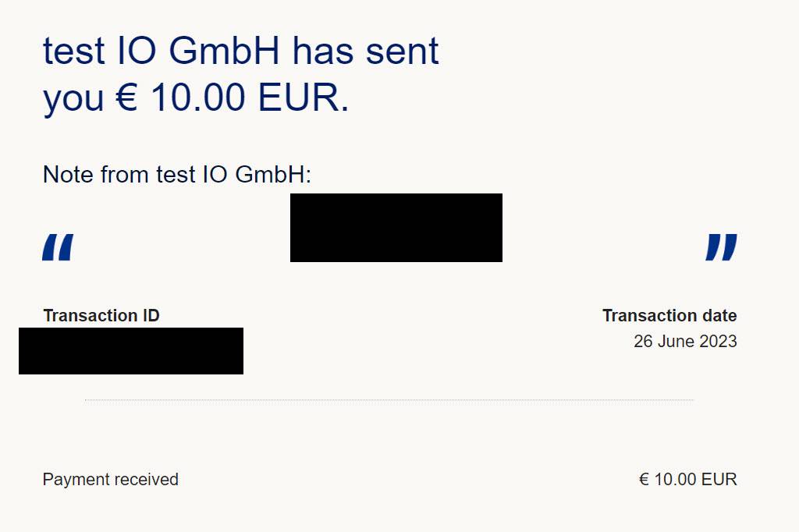Click the 'Note from test IO GmbH:' label
The height and width of the screenshot is (532, 799).
pyautogui.click(x=177, y=174)
